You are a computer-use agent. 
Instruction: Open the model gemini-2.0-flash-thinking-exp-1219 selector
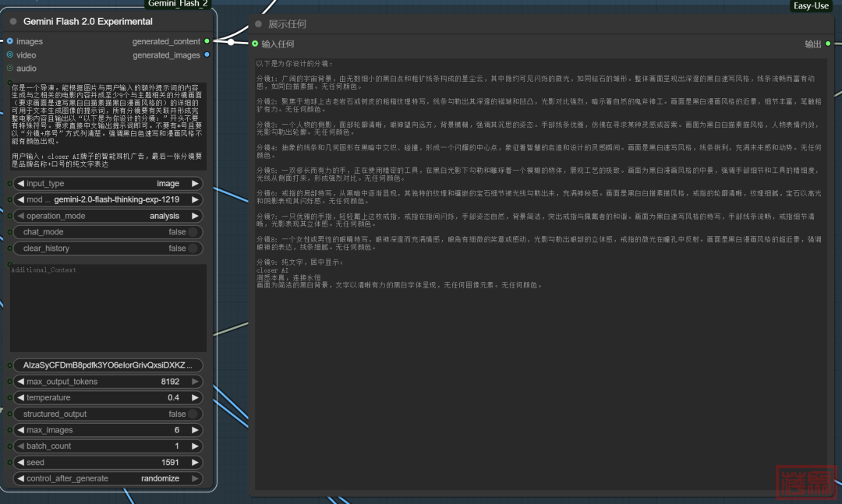[108, 199]
